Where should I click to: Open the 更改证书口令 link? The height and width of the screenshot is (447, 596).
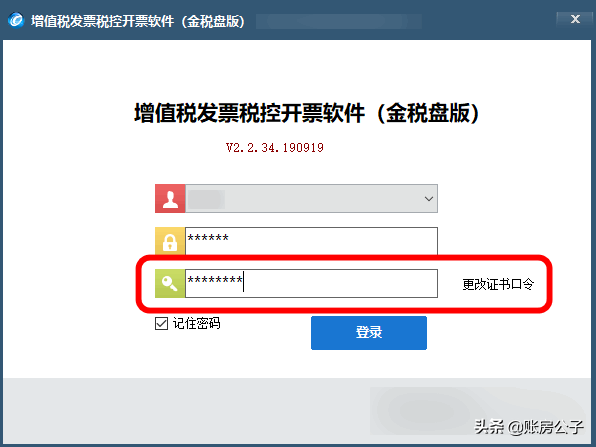498,284
